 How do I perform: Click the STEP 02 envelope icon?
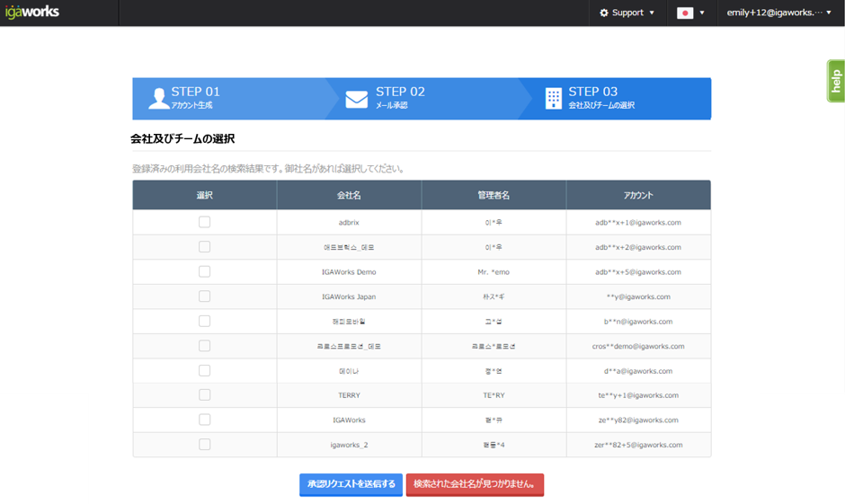[x=356, y=99]
